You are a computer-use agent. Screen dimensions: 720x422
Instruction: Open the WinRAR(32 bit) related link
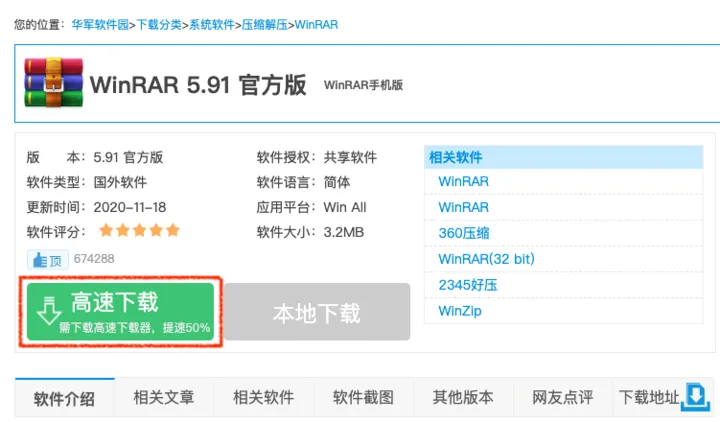click(486, 259)
